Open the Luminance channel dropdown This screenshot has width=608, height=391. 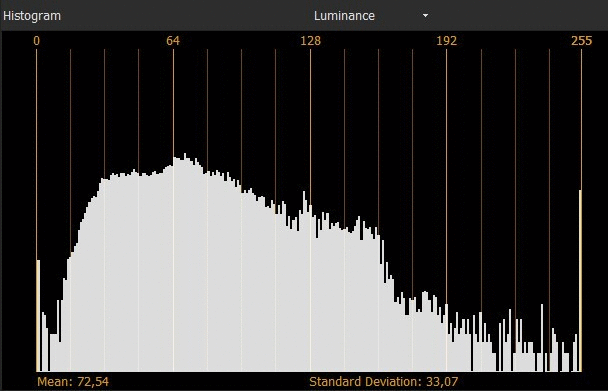point(371,16)
